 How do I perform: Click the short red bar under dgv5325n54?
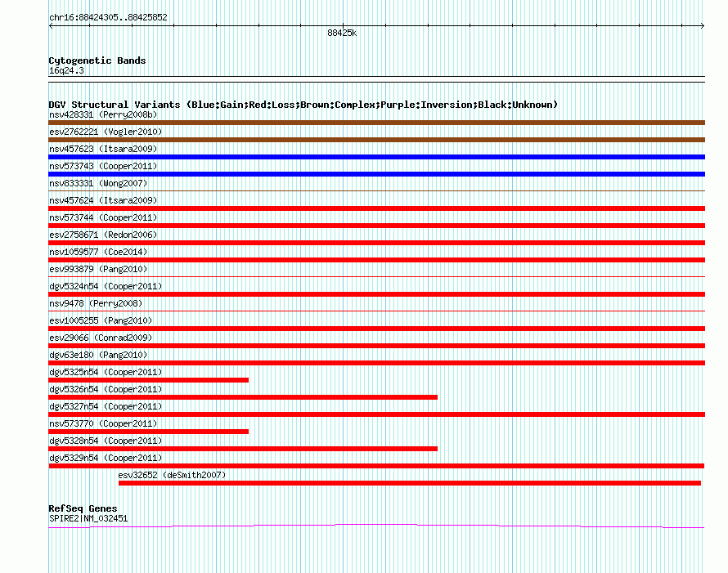[x=149, y=380]
